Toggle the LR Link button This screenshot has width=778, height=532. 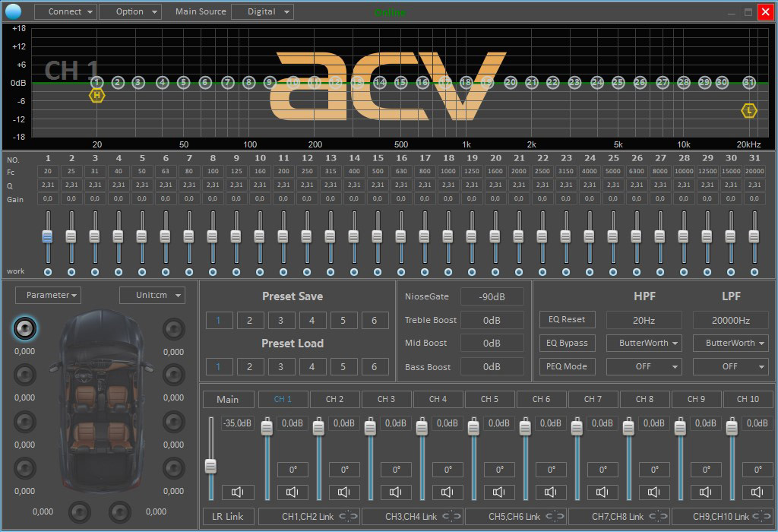[x=228, y=517]
